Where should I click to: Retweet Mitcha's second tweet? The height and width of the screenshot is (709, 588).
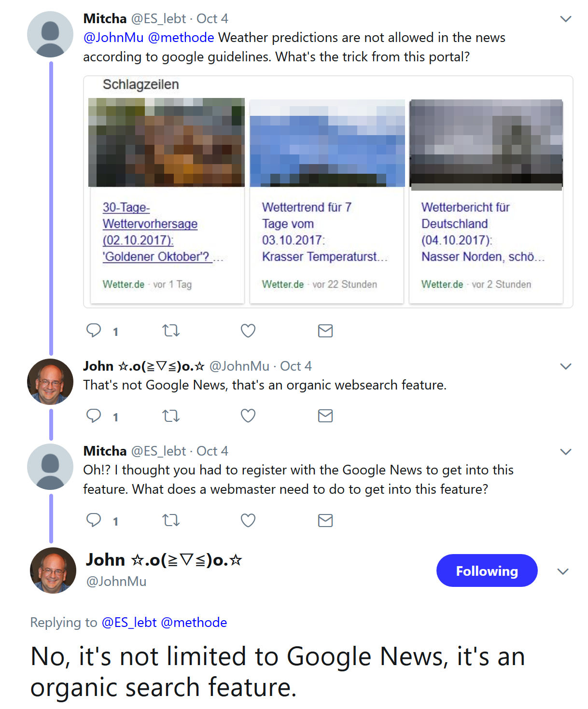point(170,520)
